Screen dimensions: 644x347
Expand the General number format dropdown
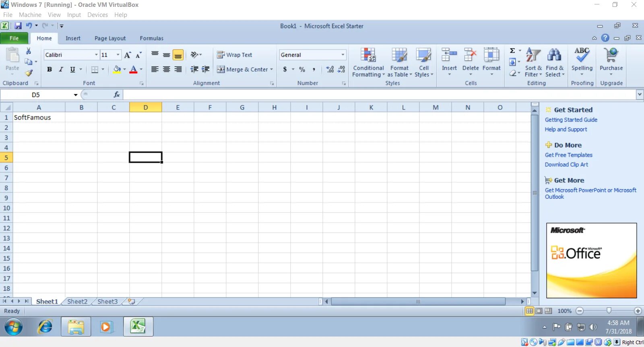click(x=343, y=55)
